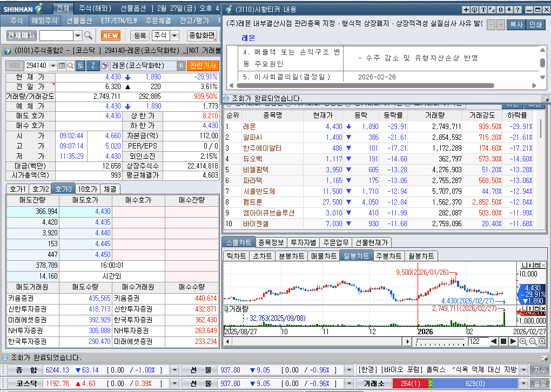Click the icon at the right of 시황티커 status bar
Image resolution: width=551 pixels, height=392 pixels.
(x=545, y=99)
